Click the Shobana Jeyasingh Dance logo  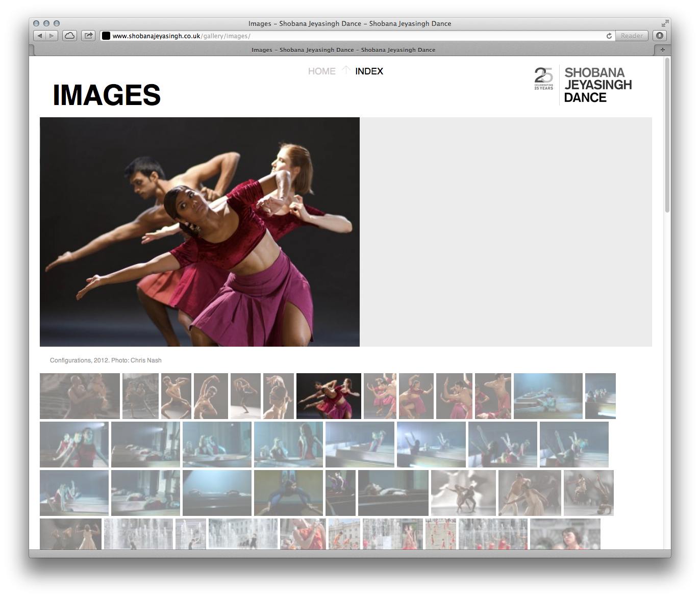coord(597,85)
